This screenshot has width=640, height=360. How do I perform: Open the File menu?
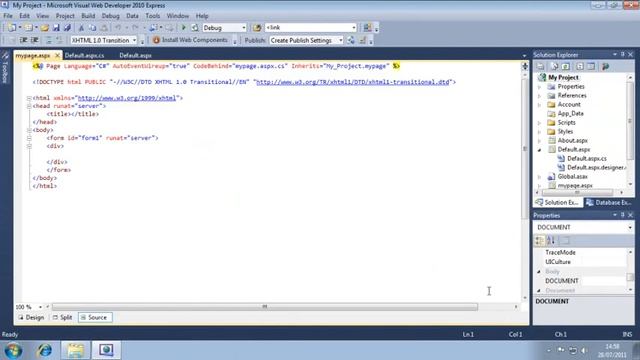click(8, 16)
